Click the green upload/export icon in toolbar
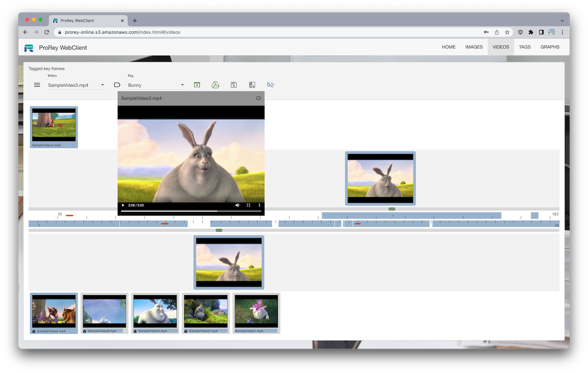This screenshot has width=588, height=373. click(x=196, y=85)
